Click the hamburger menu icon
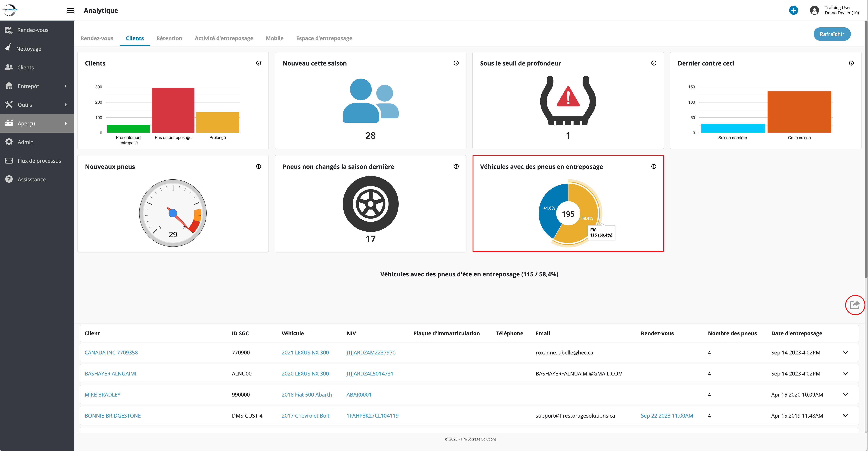The image size is (868, 451). click(70, 10)
